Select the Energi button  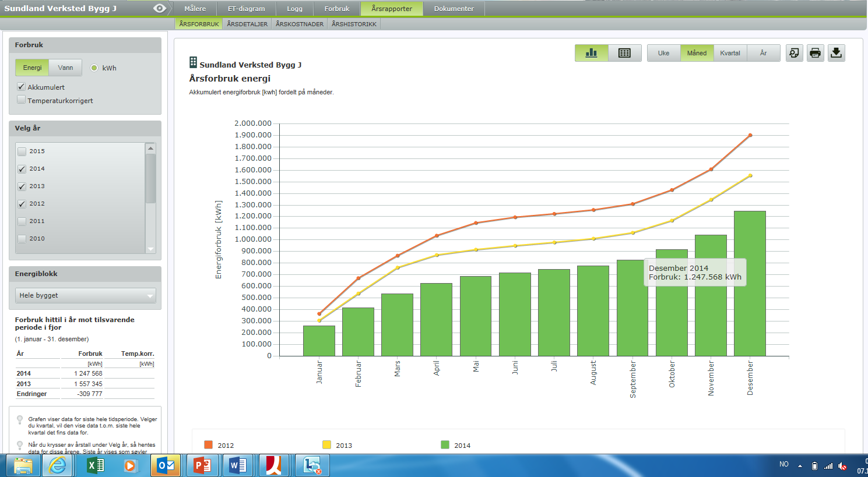pos(32,68)
